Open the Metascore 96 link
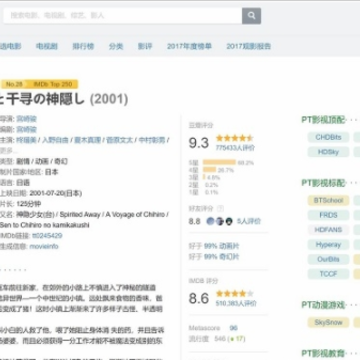The height and width of the screenshot is (360, 360). [233, 328]
